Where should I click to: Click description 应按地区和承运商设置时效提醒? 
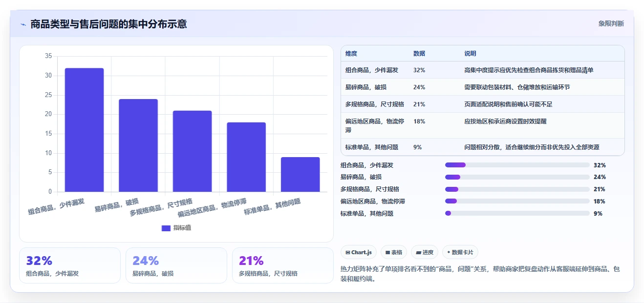(506, 121)
